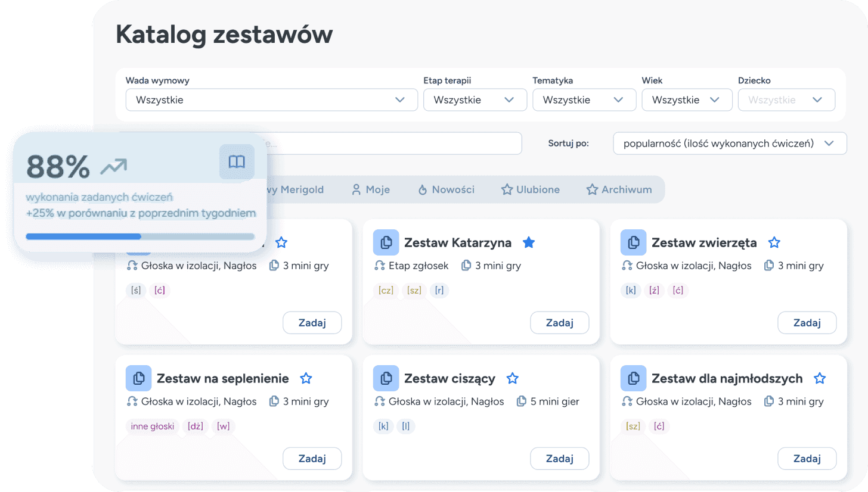Click the 5 mini gier icon on Zestaw ciszący
The width and height of the screenshot is (868, 492).
522,401
